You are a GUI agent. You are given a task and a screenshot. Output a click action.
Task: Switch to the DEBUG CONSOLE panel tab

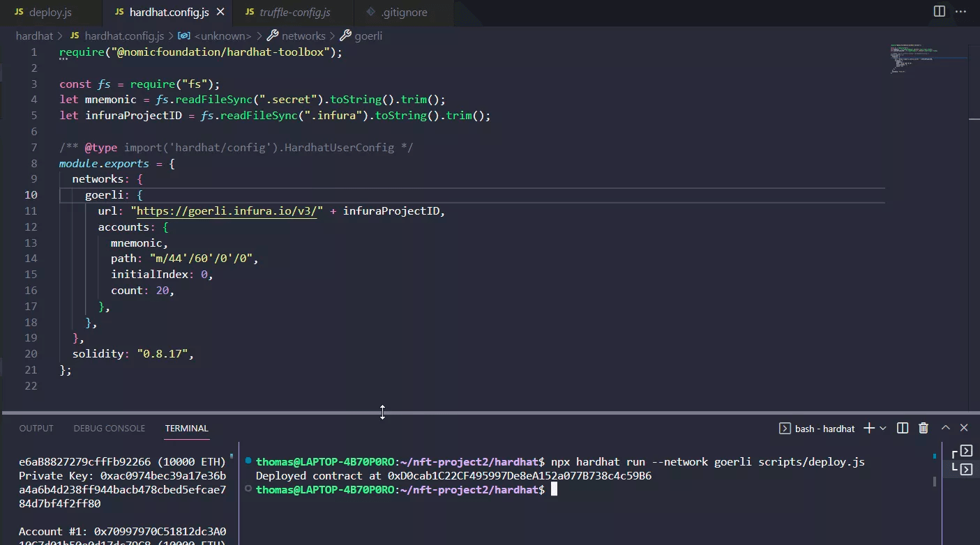coord(110,429)
